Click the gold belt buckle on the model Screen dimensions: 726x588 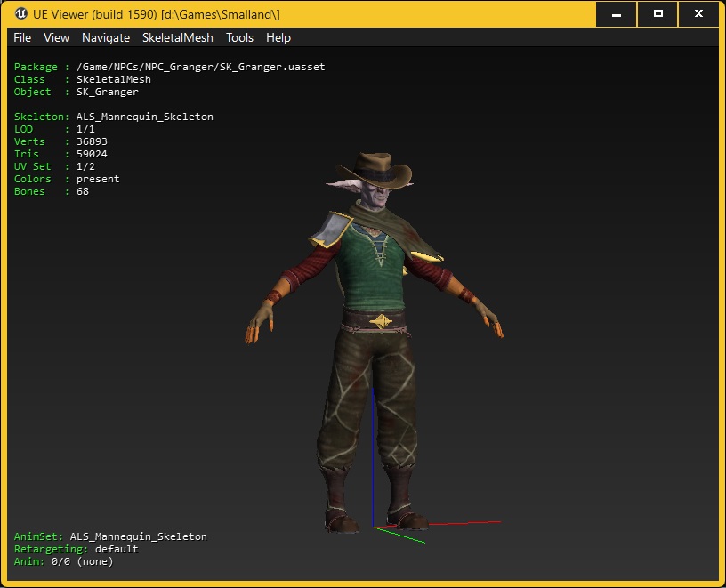pyautogui.click(x=381, y=321)
